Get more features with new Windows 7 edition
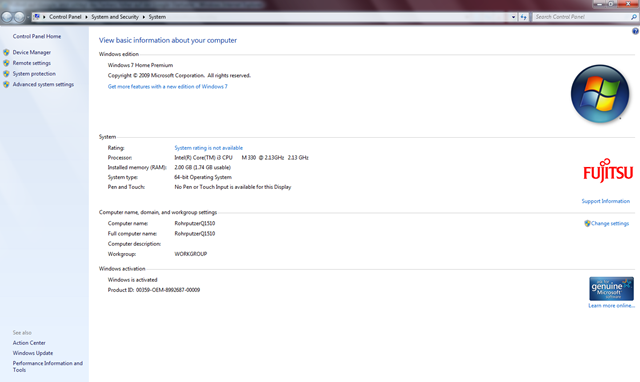Image resolution: width=640 pixels, height=382 pixels. (x=167, y=87)
